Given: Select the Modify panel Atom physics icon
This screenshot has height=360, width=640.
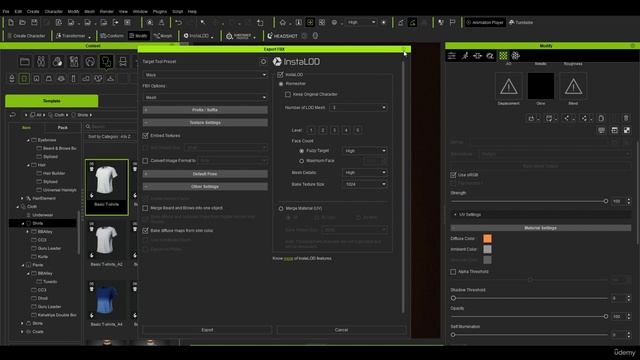Looking at the screenshot, I should [x=516, y=56].
